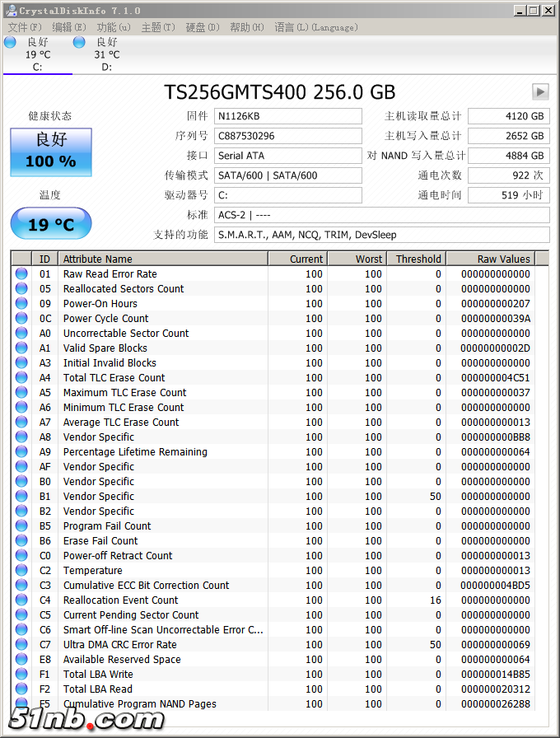Image resolution: width=560 pixels, height=738 pixels.
Task: Click the host writes value 2652 GB
Action: [x=509, y=136]
